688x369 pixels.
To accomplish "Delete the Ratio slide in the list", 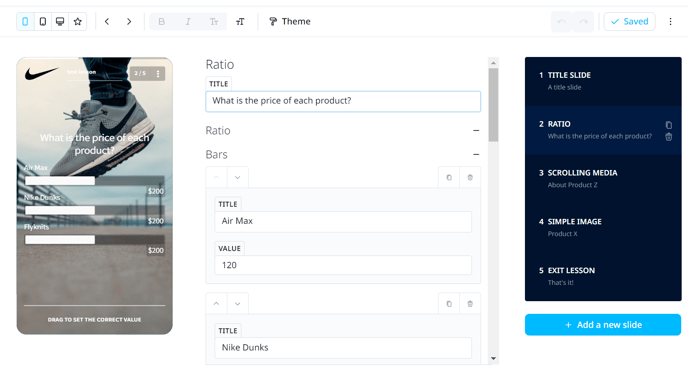I will 668,137.
